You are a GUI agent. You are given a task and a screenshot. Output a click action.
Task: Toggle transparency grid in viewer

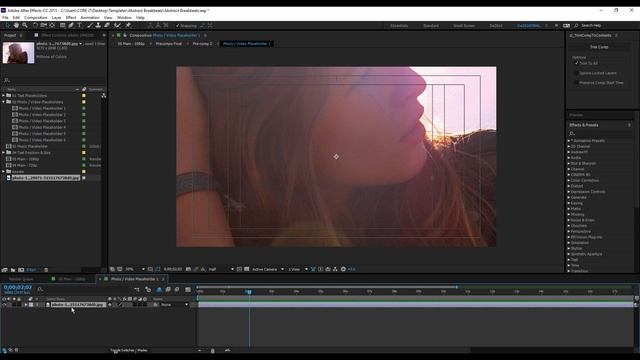(x=247, y=269)
